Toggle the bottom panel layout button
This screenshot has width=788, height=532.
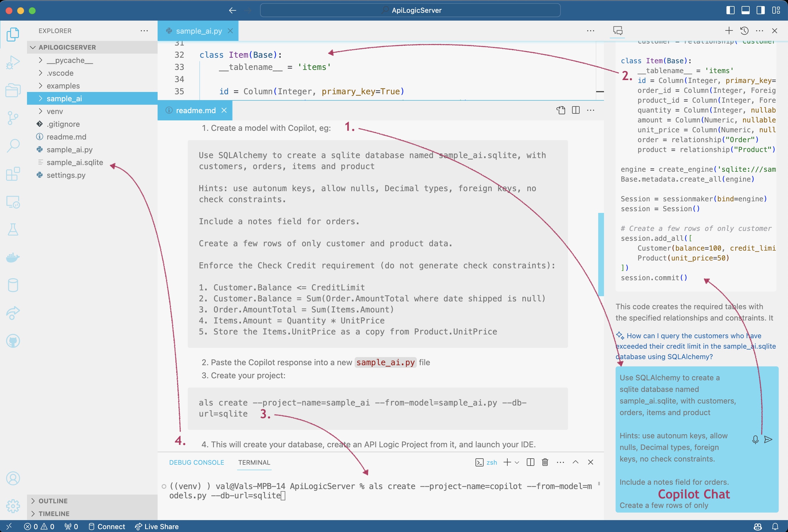(x=745, y=10)
